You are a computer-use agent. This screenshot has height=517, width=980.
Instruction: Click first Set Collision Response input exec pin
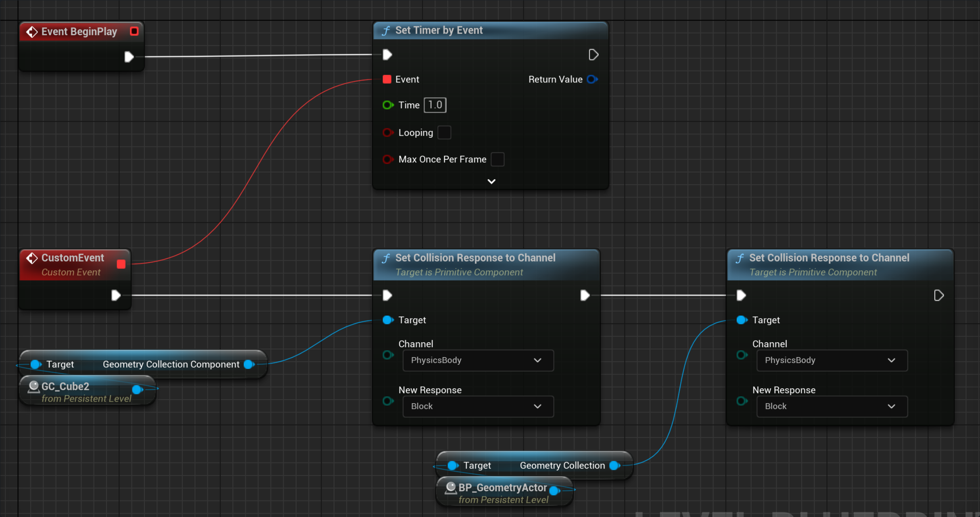(387, 295)
